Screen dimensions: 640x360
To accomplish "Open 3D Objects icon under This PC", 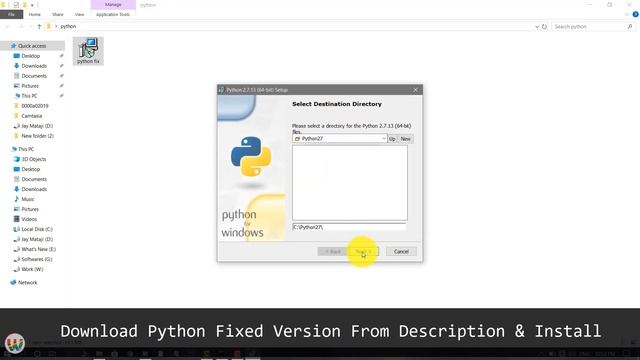I will click(x=17, y=159).
